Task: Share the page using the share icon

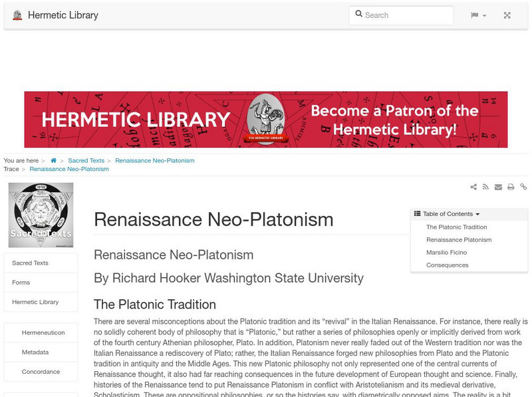Action: point(473,186)
